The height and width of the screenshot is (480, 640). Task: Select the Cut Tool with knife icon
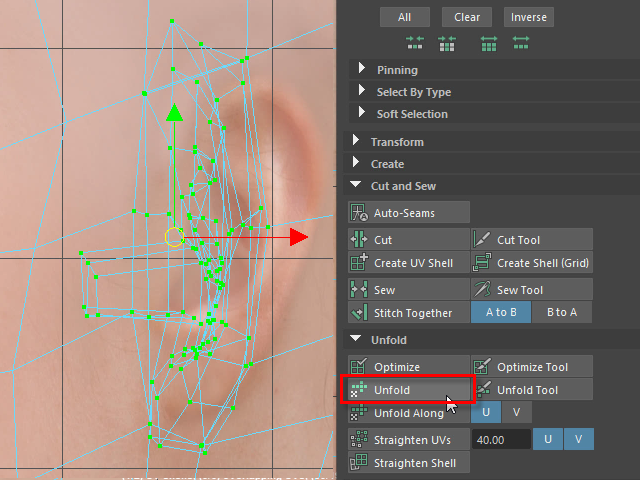coord(482,240)
